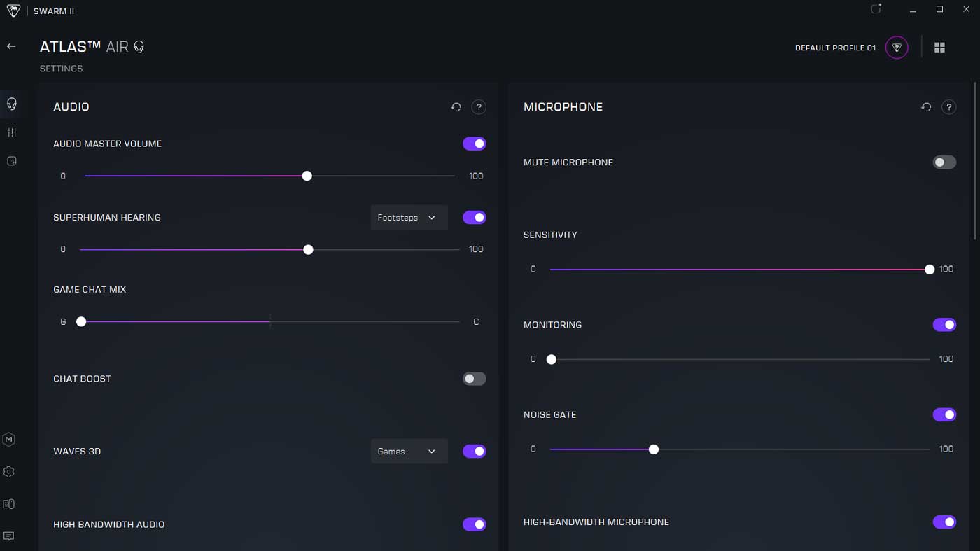Image resolution: width=980 pixels, height=551 pixels.
Task: Open the Footsteps preset dropdown
Action: 409,218
